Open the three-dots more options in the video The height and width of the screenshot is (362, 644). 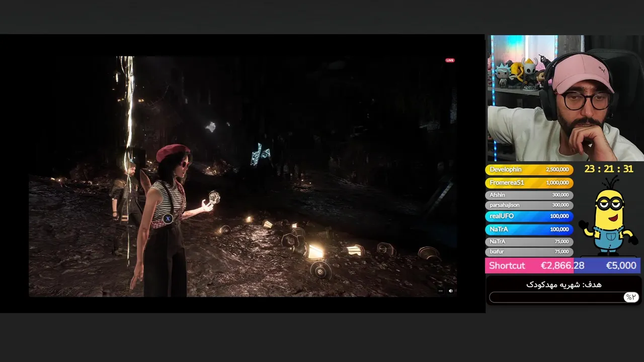(440, 291)
